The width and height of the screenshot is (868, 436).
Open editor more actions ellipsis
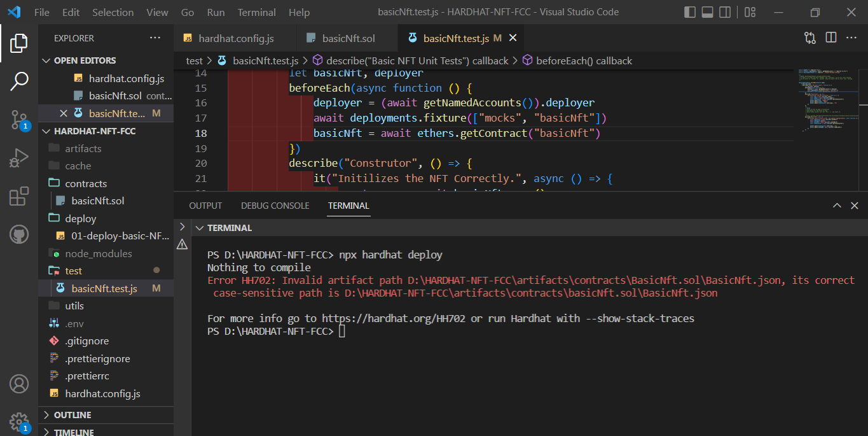coord(851,38)
